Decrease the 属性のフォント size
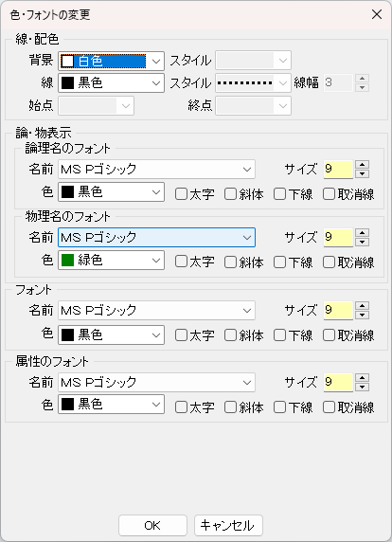The height and width of the screenshot is (542, 392). [362, 387]
